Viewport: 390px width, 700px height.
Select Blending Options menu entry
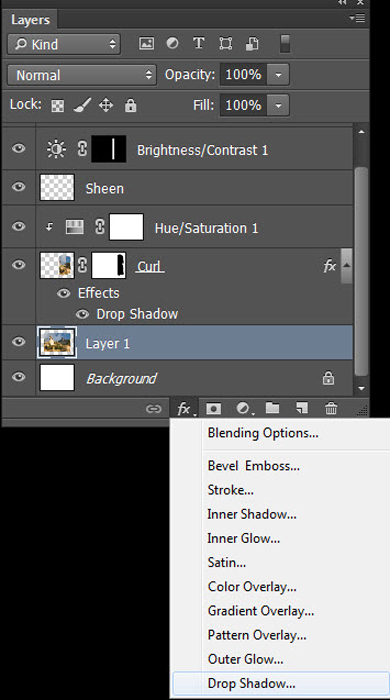click(263, 433)
